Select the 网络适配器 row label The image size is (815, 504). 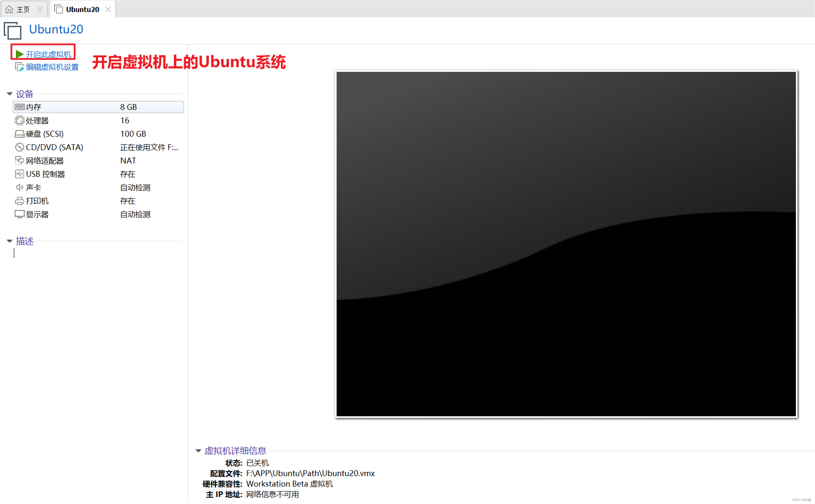(45, 161)
